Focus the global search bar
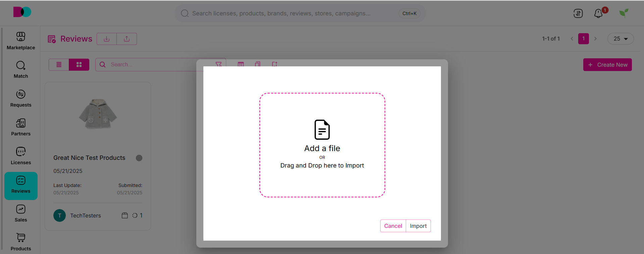This screenshot has height=254, width=644. [300, 13]
